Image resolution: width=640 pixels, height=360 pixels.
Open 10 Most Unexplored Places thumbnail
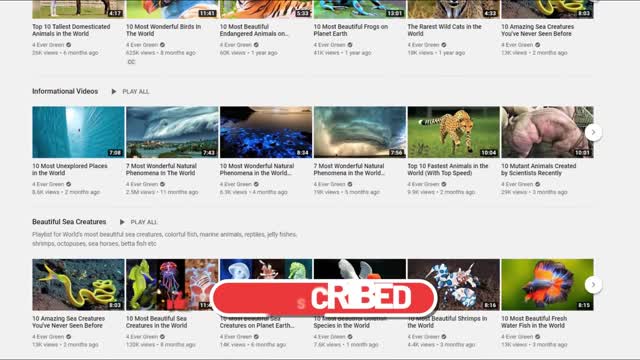click(78, 132)
